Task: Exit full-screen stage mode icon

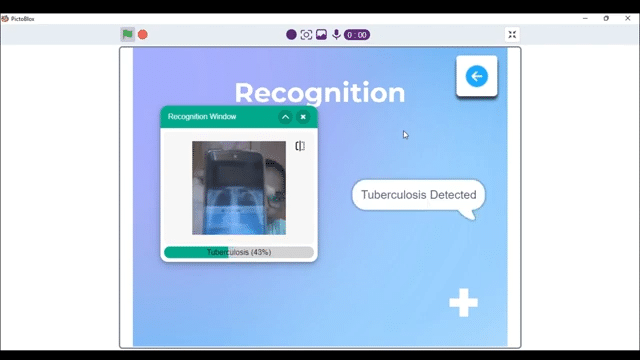Action: (x=512, y=35)
